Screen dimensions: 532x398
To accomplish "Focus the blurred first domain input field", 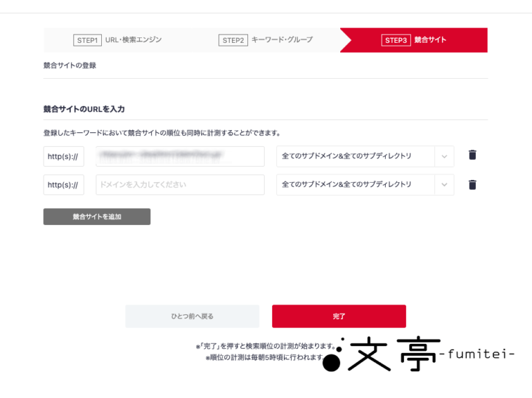I will point(180,156).
